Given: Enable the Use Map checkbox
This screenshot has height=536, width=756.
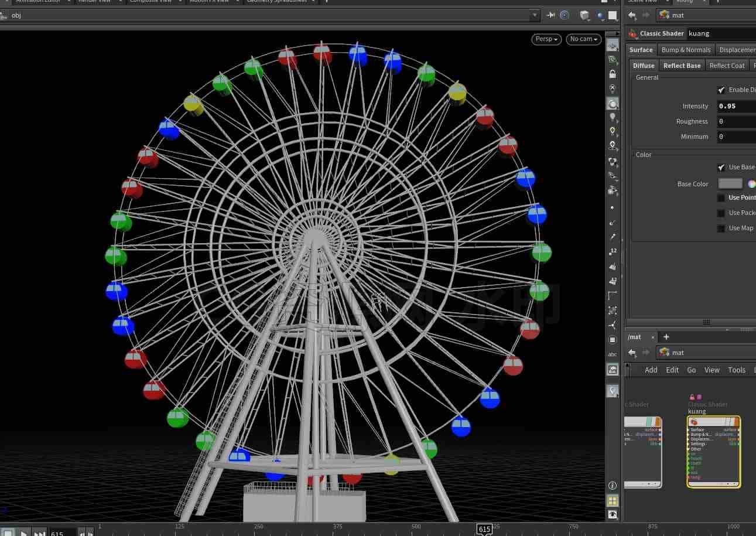Looking at the screenshot, I should (721, 228).
